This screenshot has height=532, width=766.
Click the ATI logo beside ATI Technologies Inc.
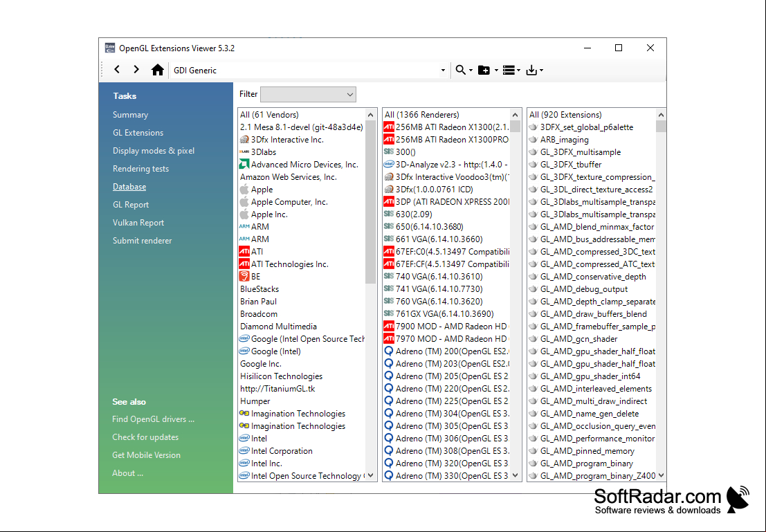tap(244, 264)
